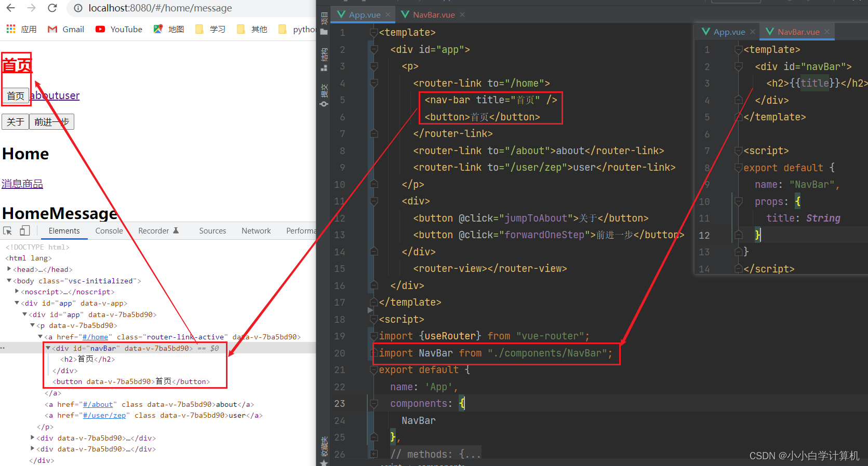Select the button data-v-7ba5bd90 首页 node

tap(131, 381)
